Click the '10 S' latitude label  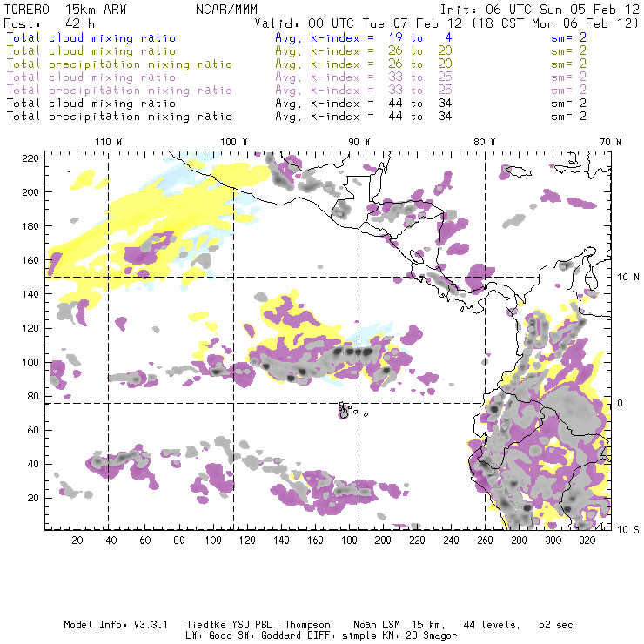click(x=628, y=530)
